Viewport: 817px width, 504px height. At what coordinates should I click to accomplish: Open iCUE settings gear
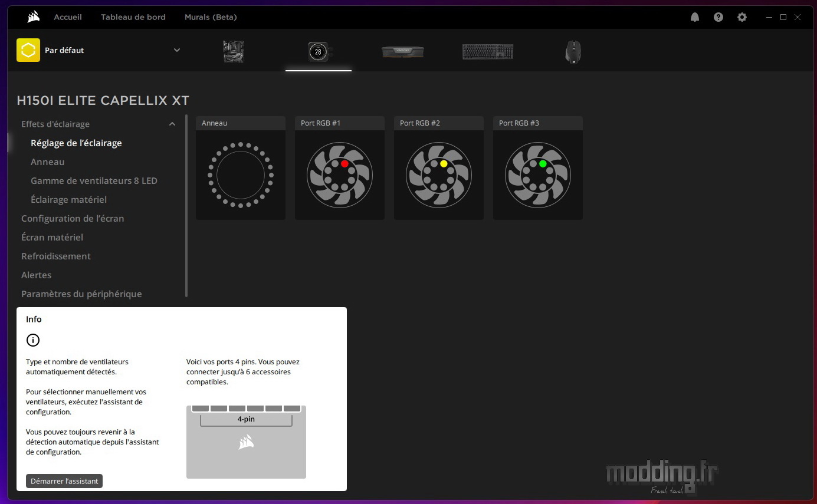pyautogui.click(x=742, y=17)
